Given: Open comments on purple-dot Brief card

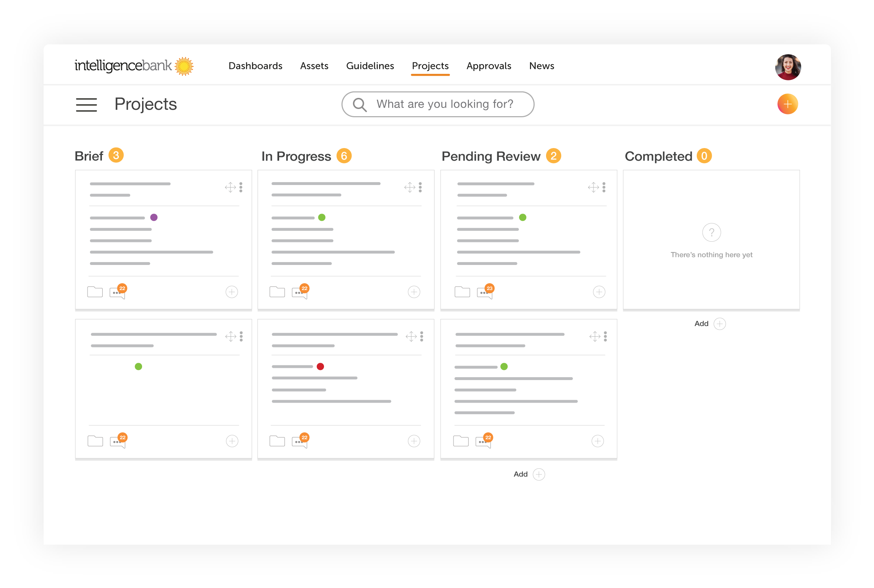Looking at the screenshot, I should (118, 292).
